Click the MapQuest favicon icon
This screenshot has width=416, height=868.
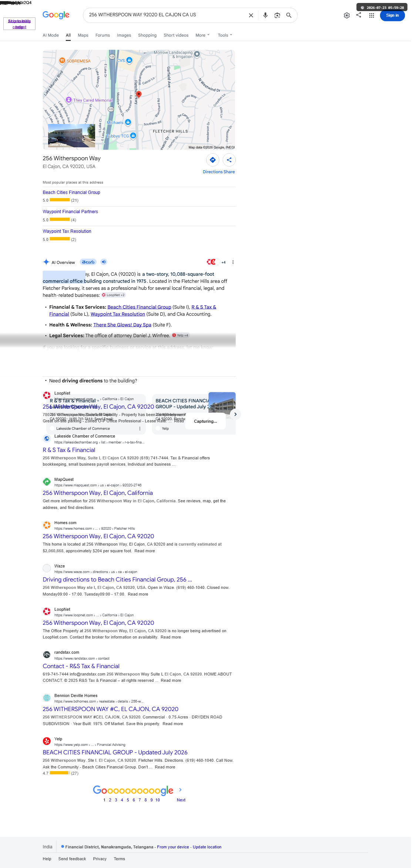pos(47,482)
